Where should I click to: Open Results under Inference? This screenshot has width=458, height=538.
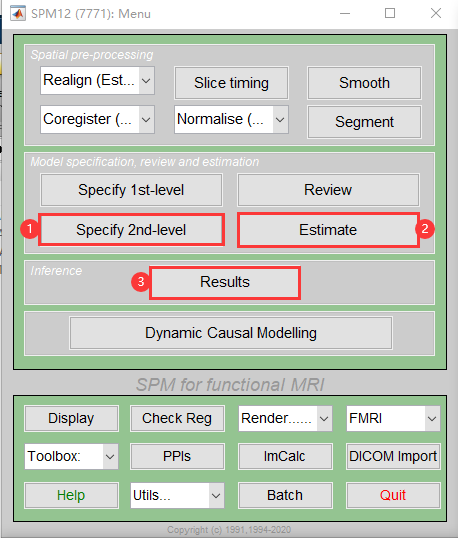225,282
